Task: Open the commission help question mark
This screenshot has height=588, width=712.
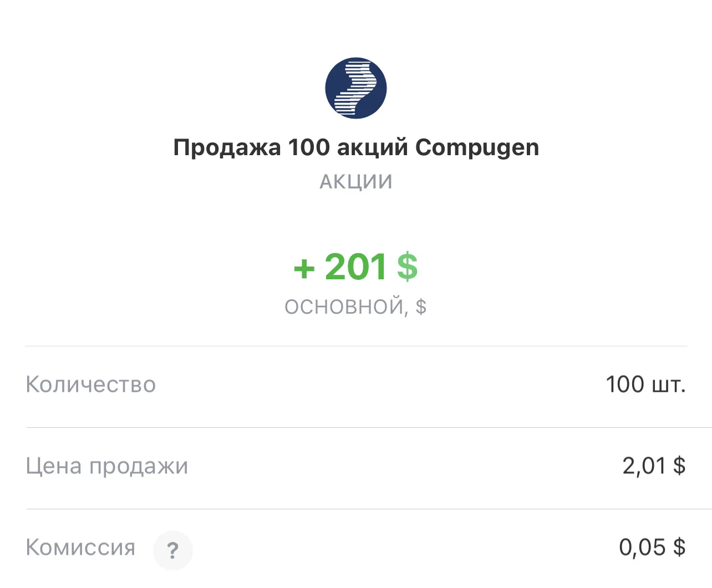Action: (172, 550)
